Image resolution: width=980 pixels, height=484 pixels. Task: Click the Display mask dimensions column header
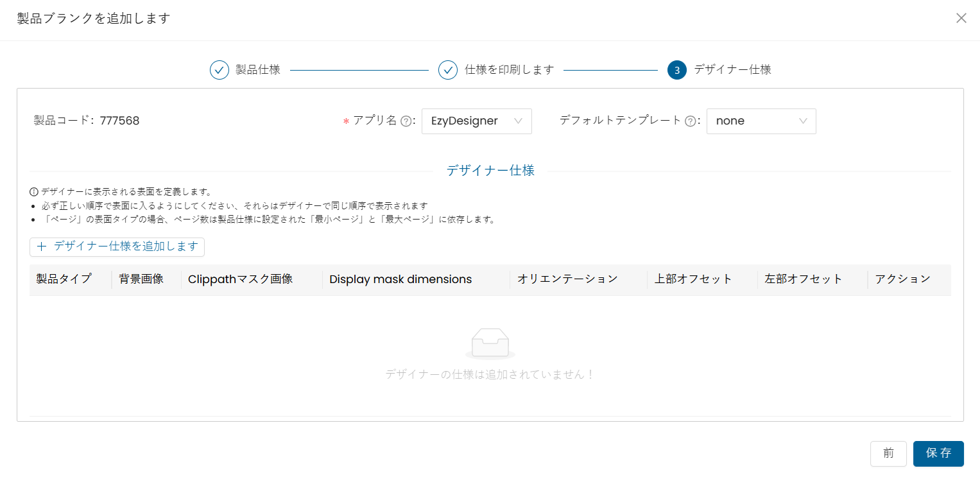pos(400,279)
